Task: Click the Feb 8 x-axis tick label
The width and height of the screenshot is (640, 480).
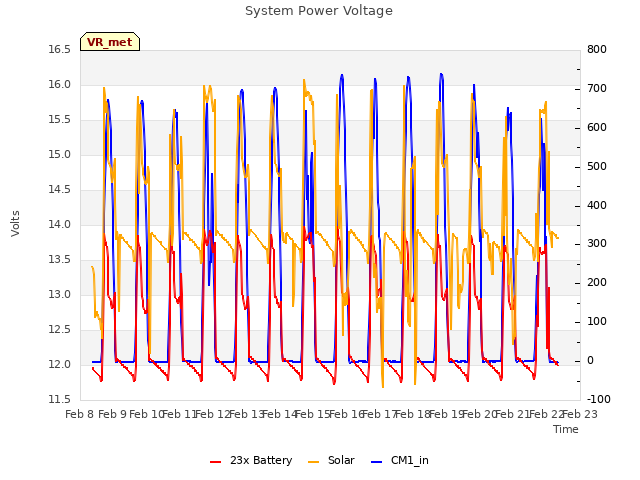Action: pyautogui.click(x=79, y=414)
